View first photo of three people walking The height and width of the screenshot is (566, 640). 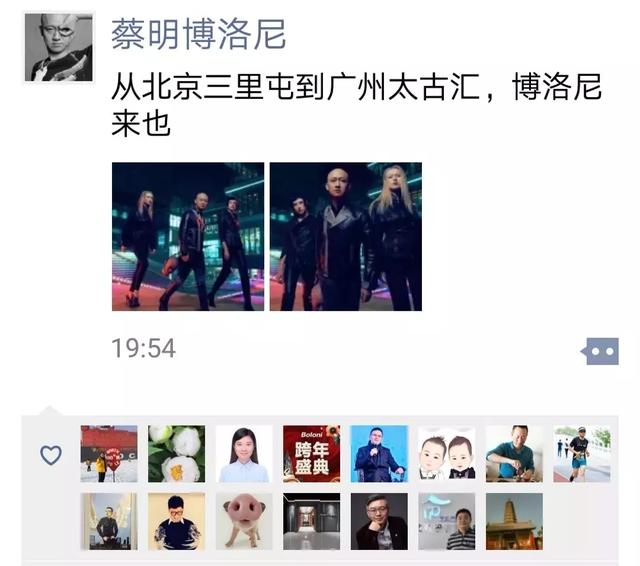point(188,236)
